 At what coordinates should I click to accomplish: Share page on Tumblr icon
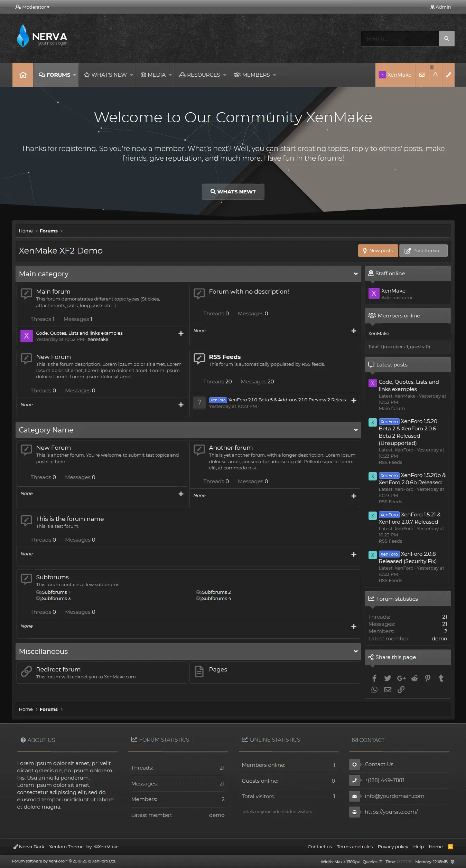441,678
